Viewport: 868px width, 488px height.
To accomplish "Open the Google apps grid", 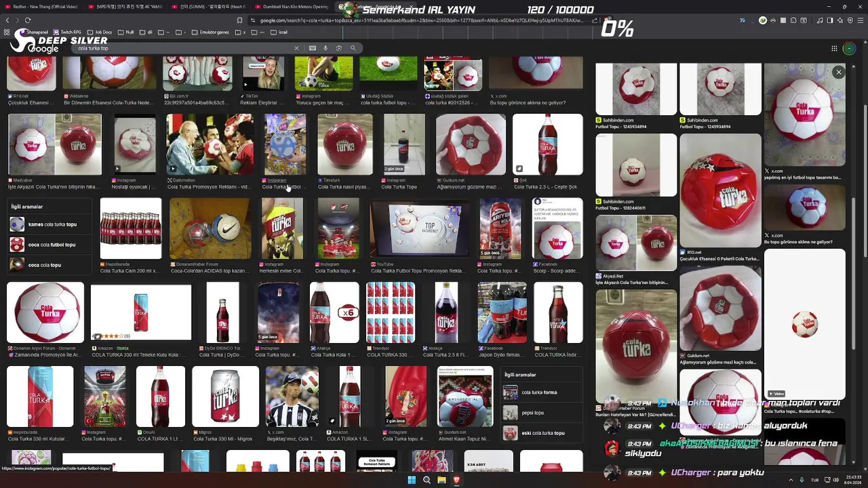I will pos(834,48).
